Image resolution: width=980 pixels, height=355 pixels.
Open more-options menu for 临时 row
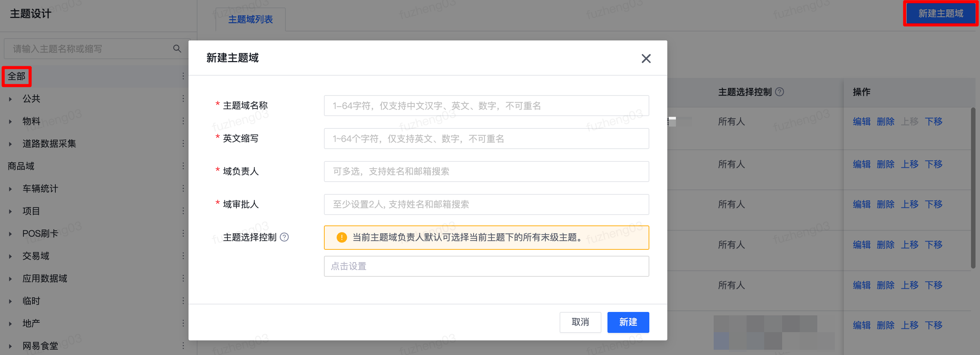(x=183, y=301)
